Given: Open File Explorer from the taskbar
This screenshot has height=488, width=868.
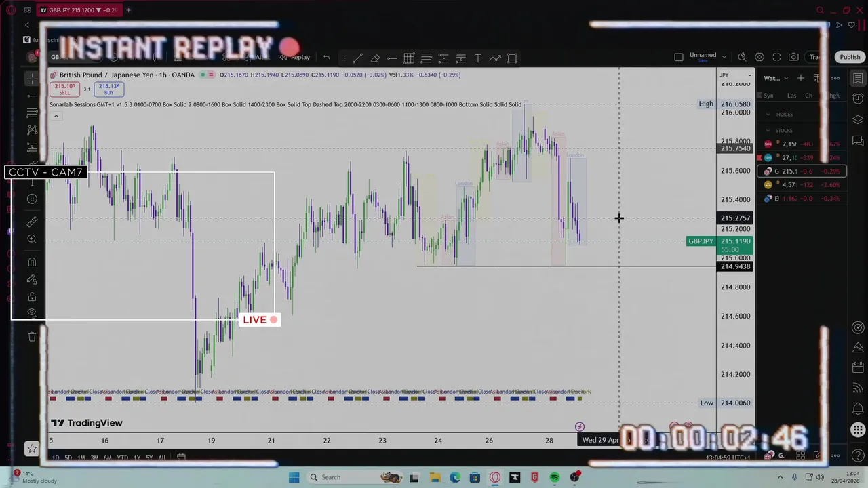Looking at the screenshot, I should [435, 477].
